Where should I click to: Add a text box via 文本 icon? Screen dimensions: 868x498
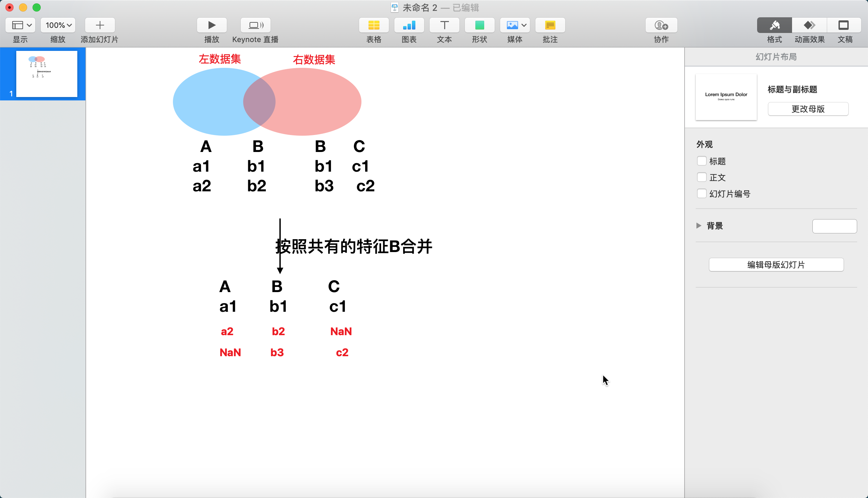click(444, 25)
